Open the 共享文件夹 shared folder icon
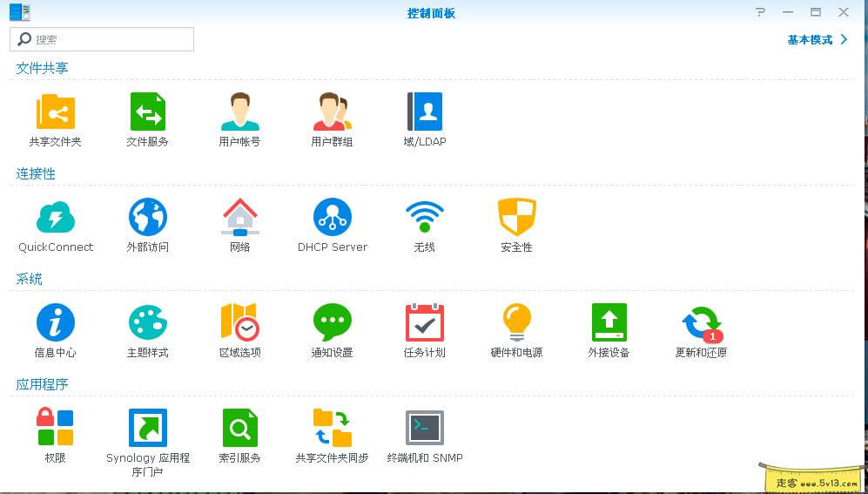The height and width of the screenshot is (494, 868). point(55,112)
